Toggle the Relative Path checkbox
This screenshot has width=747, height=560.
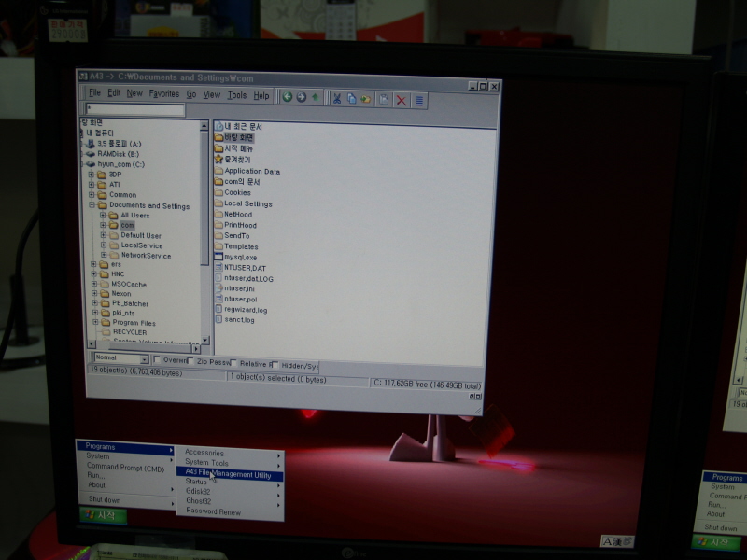[x=233, y=363]
